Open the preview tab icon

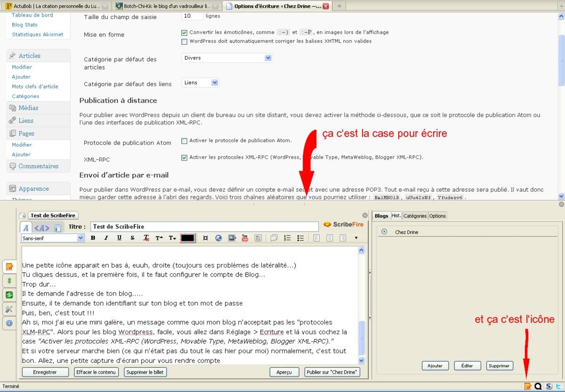click(x=58, y=228)
